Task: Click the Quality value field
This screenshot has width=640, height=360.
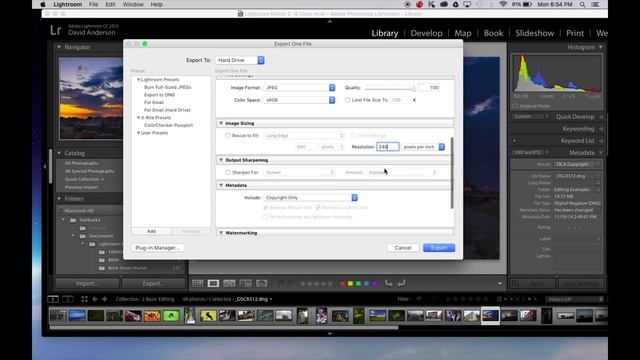Action: [429, 88]
